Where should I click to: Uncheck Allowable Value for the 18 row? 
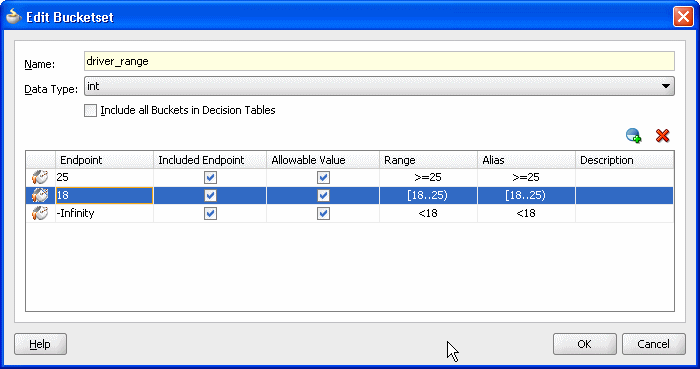[x=323, y=195]
